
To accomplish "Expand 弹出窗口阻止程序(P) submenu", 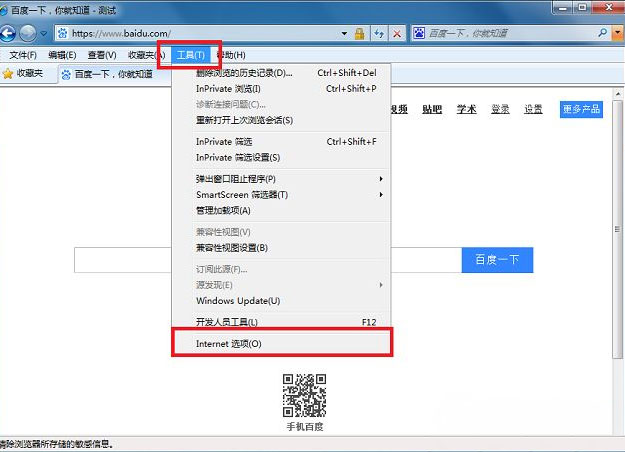I will (x=281, y=179).
